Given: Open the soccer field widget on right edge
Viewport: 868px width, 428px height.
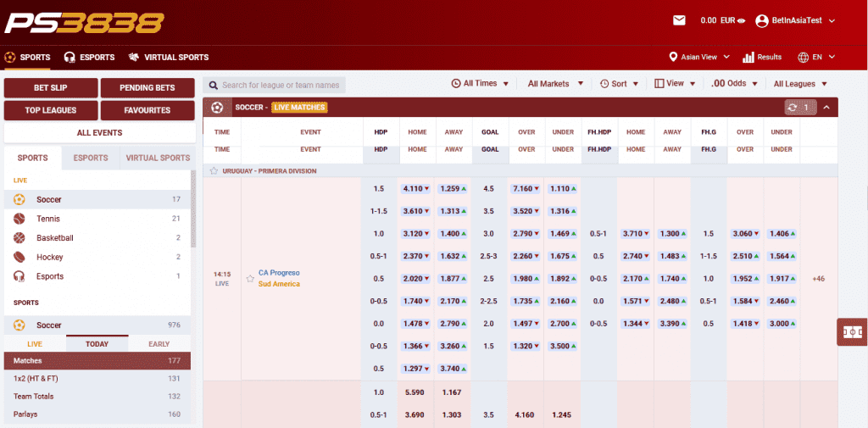Looking at the screenshot, I should 852,332.
